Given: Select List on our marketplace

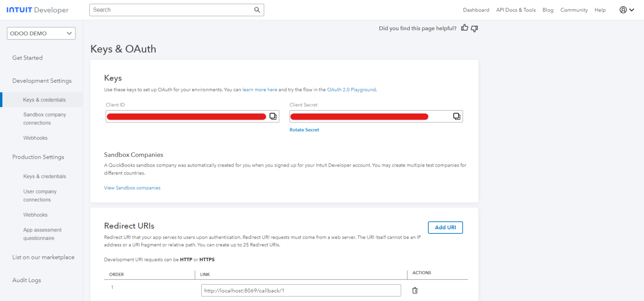Looking at the screenshot, I should tap(43, 257).
